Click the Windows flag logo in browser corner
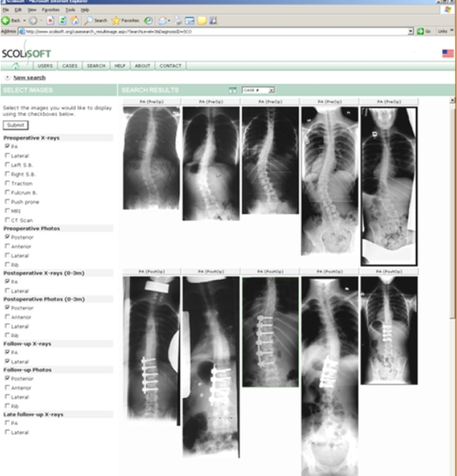 coord(447,10)
